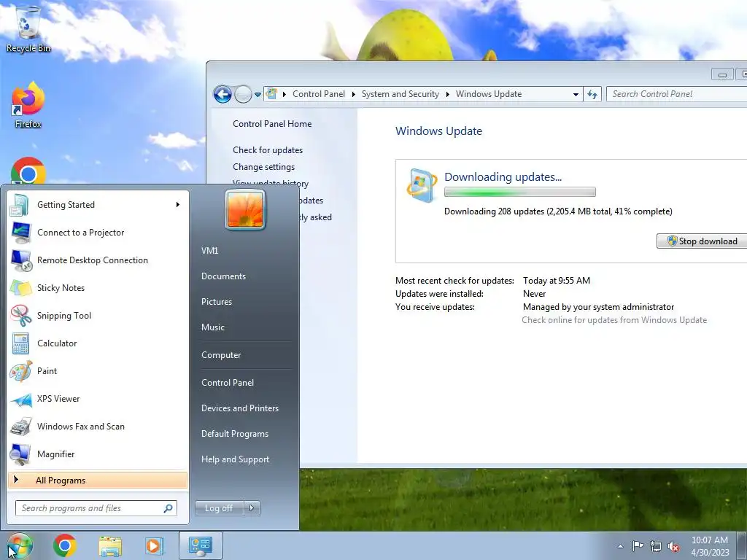
Task: Click the Forward arrow in Control Panel
Action: pos(243,94)
